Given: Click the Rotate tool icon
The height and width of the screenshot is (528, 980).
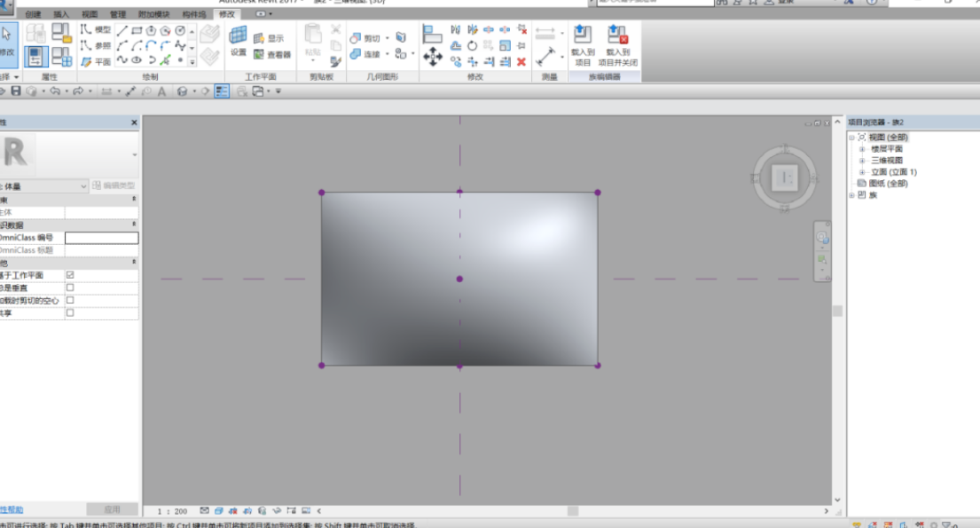Looking at the screenshot, I should pyautogui.click(x=473, y=45).
